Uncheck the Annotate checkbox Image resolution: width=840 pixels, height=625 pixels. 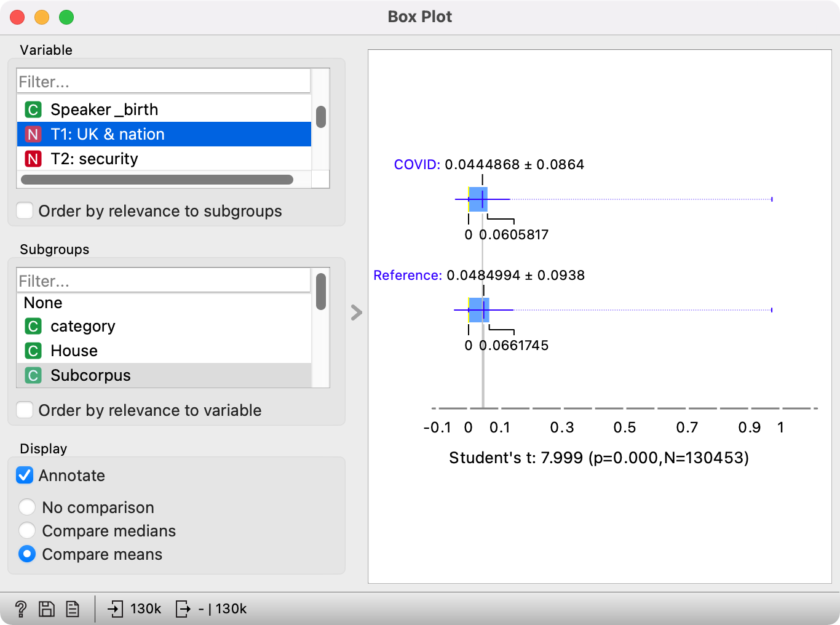(x=25, y=476)
